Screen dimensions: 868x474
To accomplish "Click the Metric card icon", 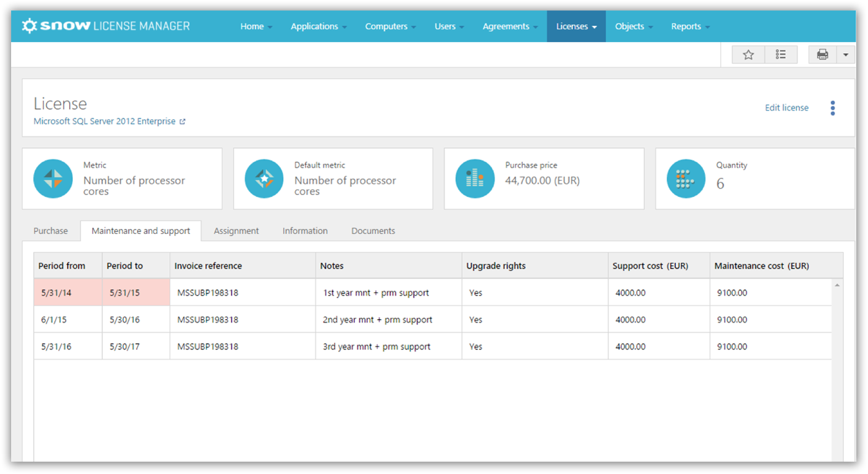I will (x=53, y=178).
